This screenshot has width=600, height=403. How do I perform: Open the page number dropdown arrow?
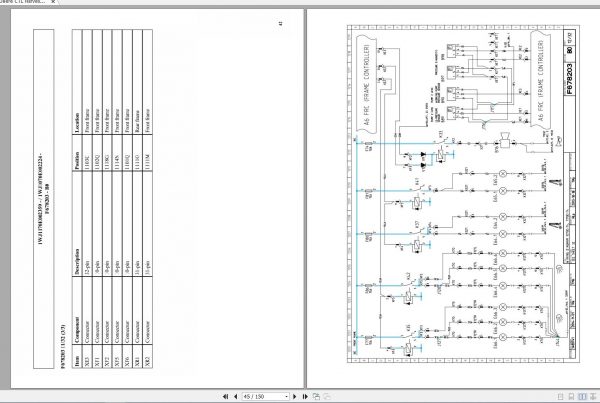[286, 397]
